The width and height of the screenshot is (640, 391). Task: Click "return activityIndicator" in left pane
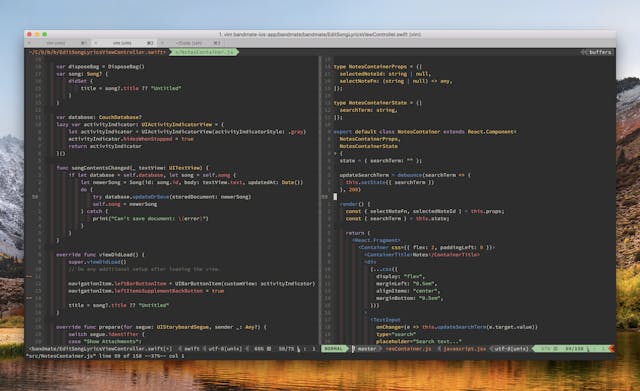tap(105, 146)
